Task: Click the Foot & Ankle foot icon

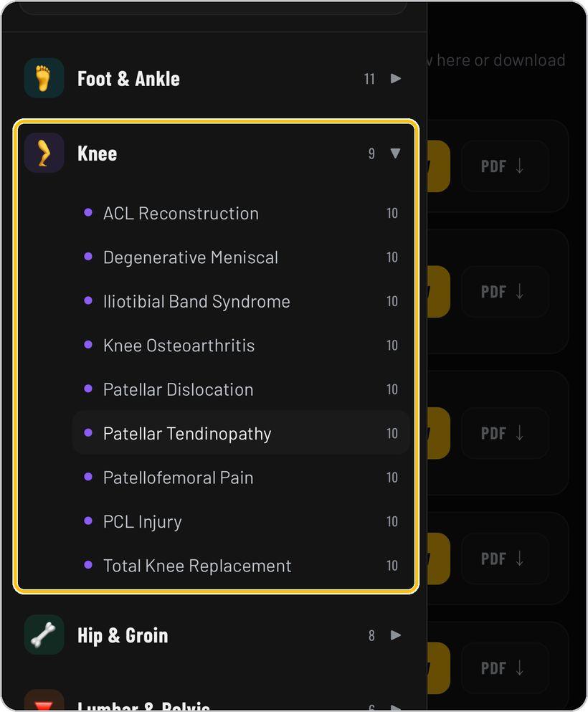Action: (44, 78)
